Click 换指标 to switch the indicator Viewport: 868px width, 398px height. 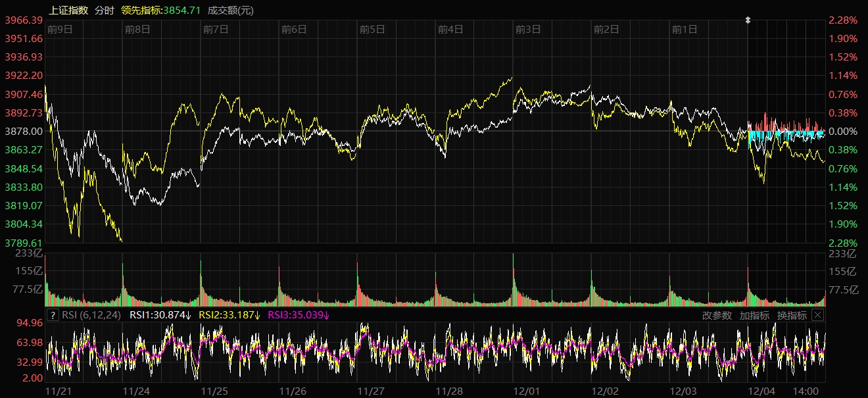tap(792, 315)
